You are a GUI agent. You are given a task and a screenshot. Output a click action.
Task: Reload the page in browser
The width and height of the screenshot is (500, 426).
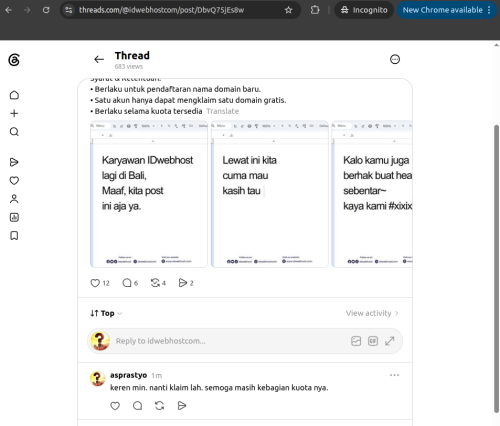[x=46, y=10]
